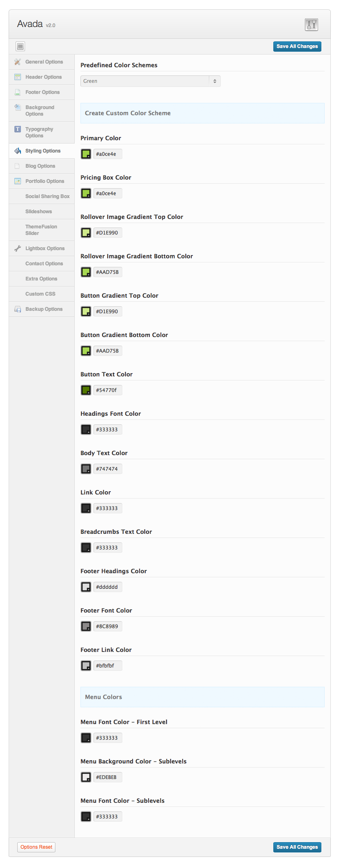Click the options sliders icon in header
This screenshot has width=339, height=868.
(312, 25)
